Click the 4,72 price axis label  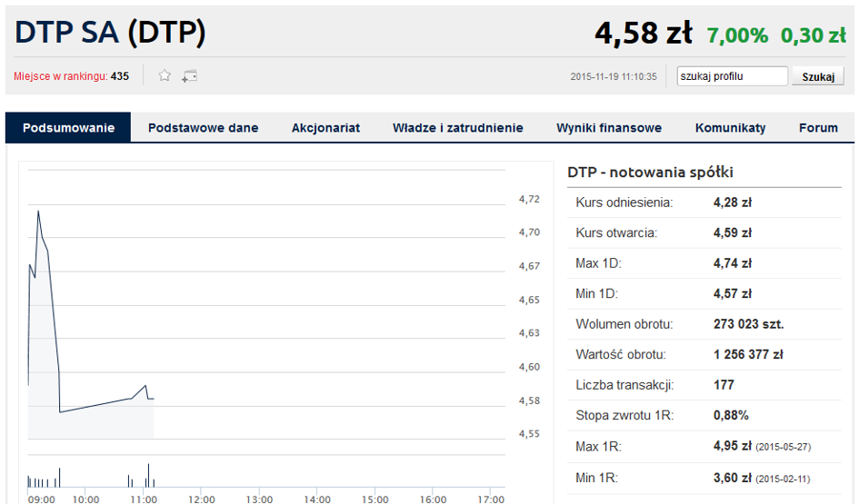[529, 199]
